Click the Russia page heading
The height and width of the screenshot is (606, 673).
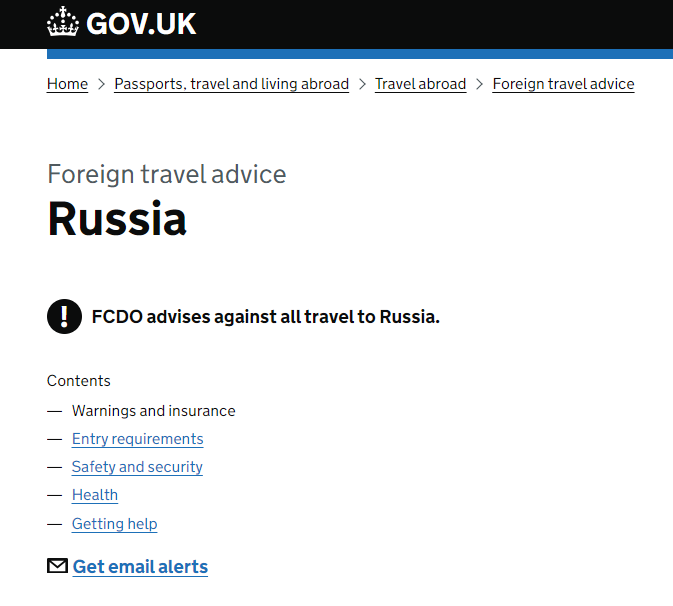point(117,219)
